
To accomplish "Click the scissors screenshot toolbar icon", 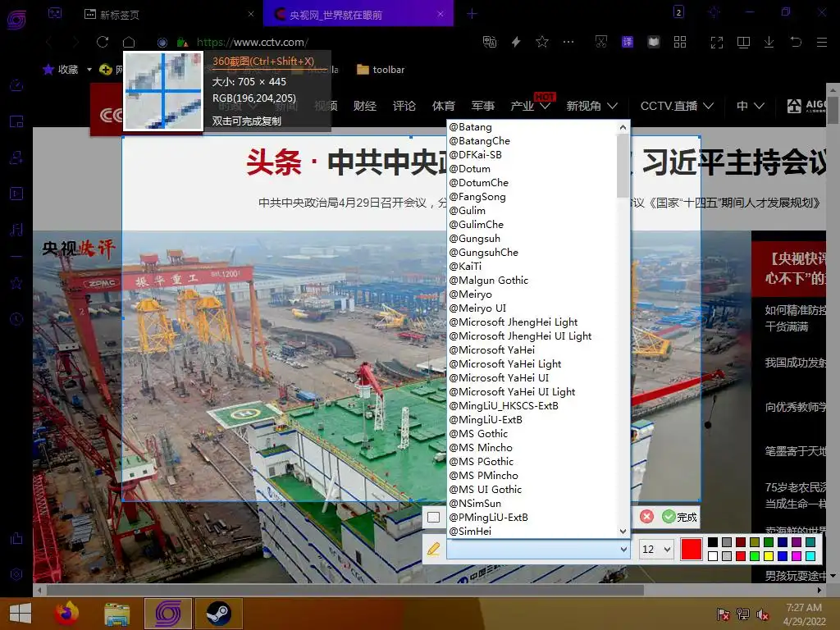I will pos(601,42).
